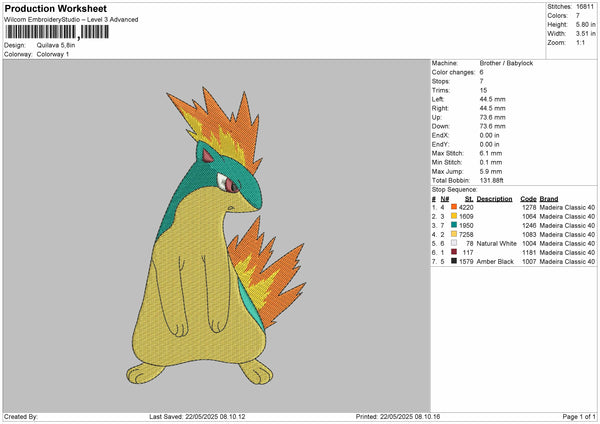
Task: Click the Max Stitch value 6.1 mm
Action: (491, 153)
